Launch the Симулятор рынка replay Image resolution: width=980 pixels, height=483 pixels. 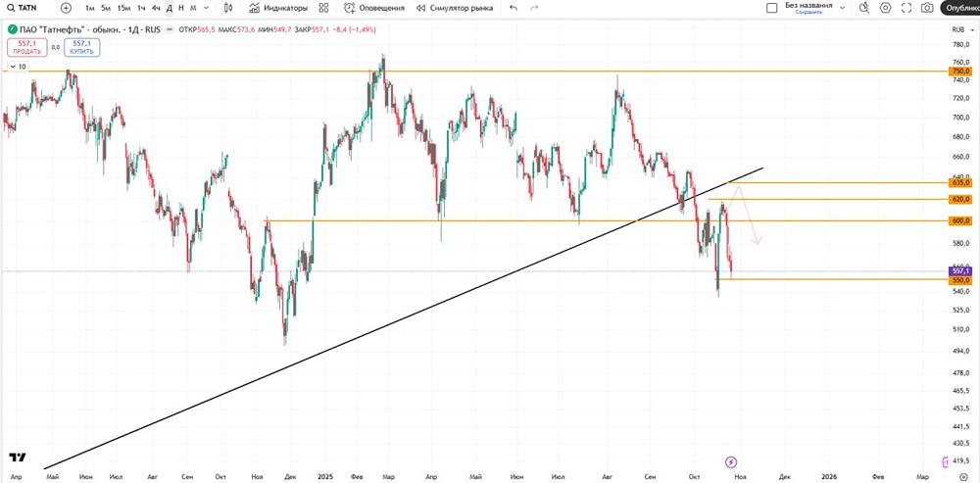pos(454,8)
